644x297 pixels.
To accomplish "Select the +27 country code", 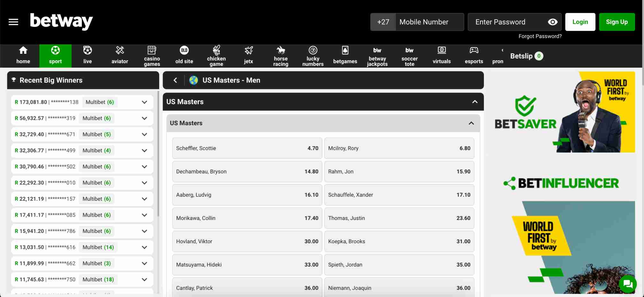I will (383, 22).
